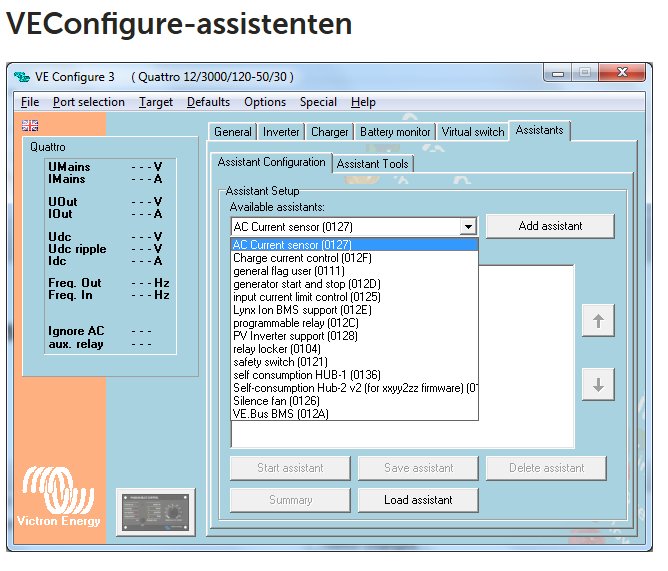668x571 pixels.
Task: Click the Add assistant button
Action: pyautogui.click(x=550, y=226)
